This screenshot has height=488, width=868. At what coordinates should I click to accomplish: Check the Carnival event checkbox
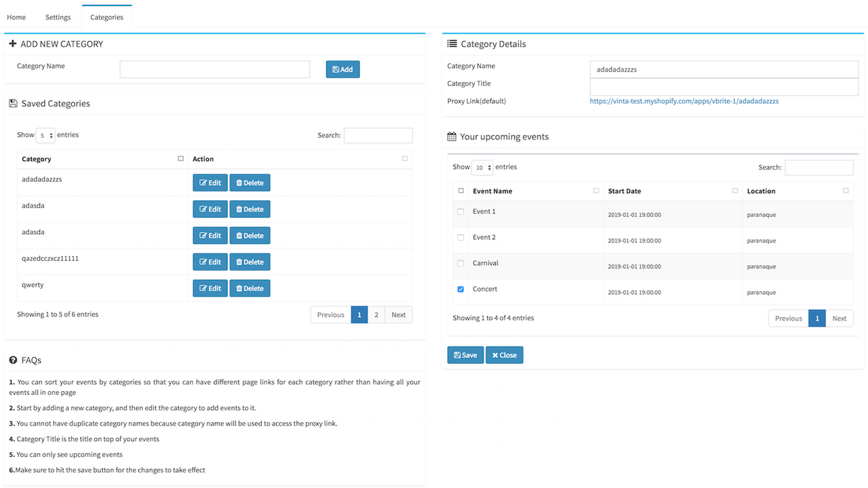click(461, 263)
